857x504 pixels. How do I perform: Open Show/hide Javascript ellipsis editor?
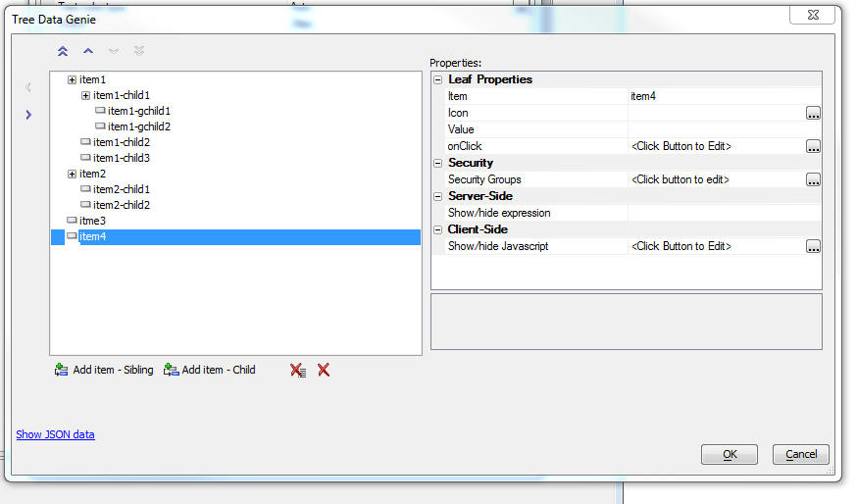(813, 246)
